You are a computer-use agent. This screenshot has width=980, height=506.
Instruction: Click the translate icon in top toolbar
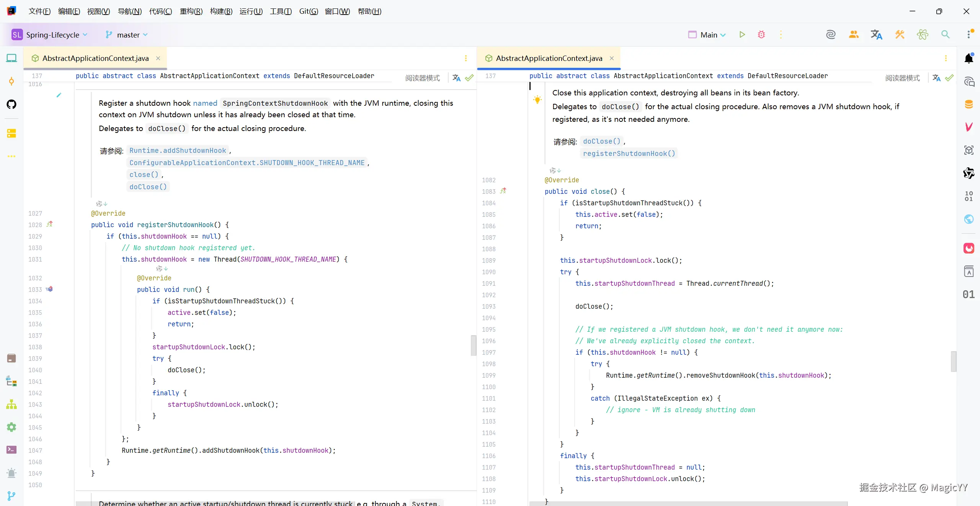point(876,35)
